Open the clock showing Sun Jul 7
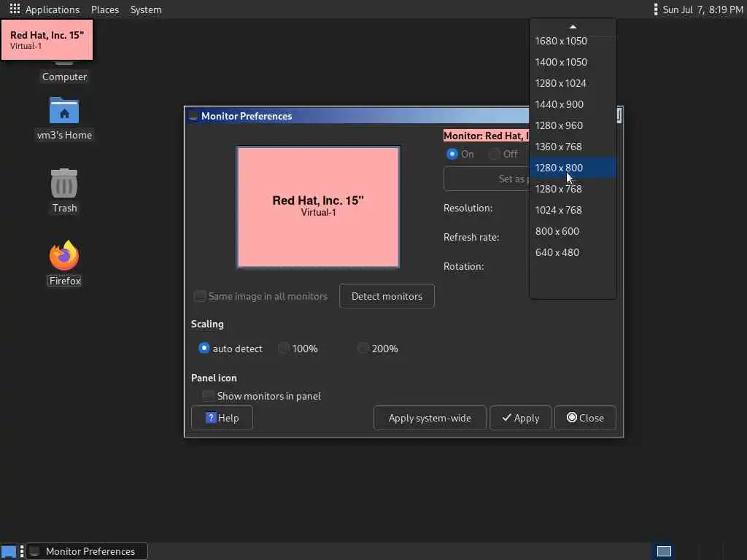Screen dimensions: 747x560 point(703,9)
